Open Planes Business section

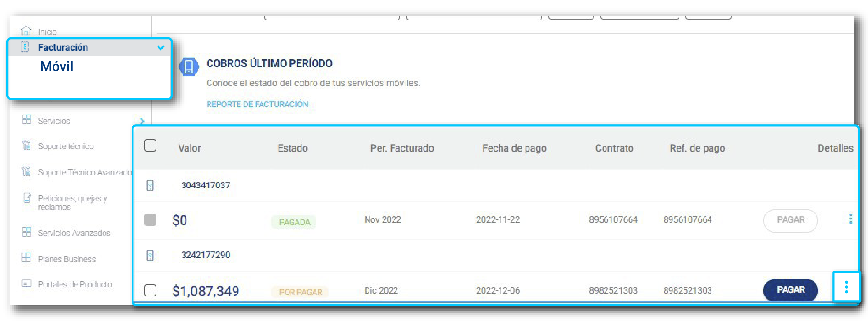pyautogui.click(x=67, y=259)
